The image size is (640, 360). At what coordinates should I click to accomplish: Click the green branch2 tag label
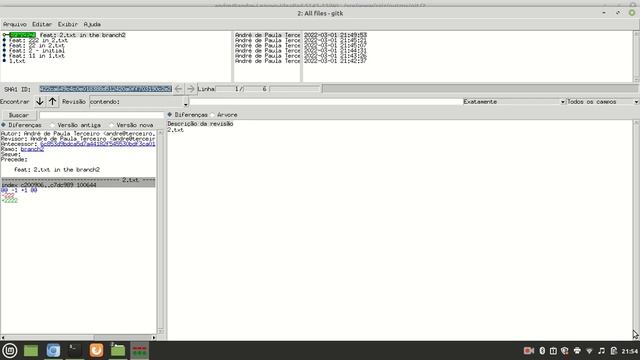22,35
